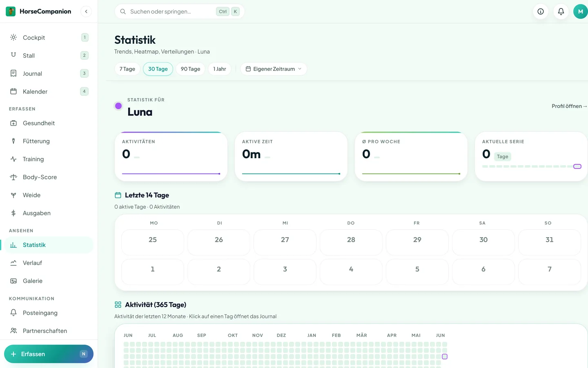This screenshot has width=588, height=368.
Task: Open Partnerschaften people icon entry
Action: (x=13, y=331)
